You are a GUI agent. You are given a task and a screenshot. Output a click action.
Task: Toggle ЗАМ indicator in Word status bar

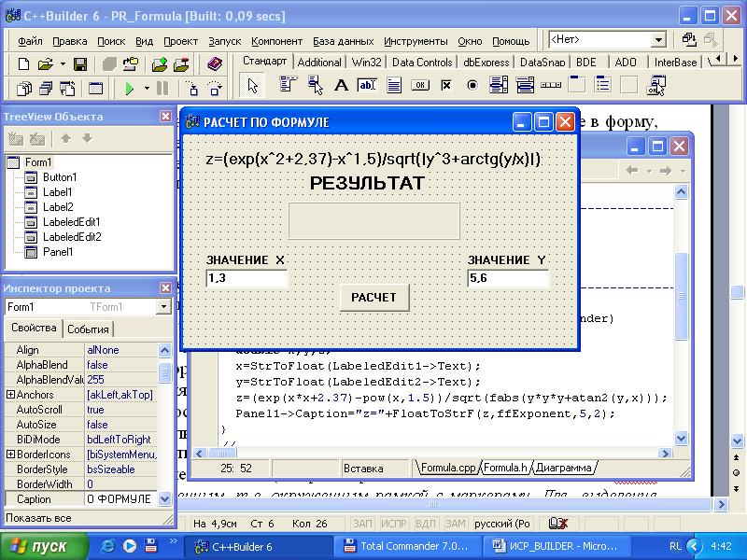click(x=456, y=524)
